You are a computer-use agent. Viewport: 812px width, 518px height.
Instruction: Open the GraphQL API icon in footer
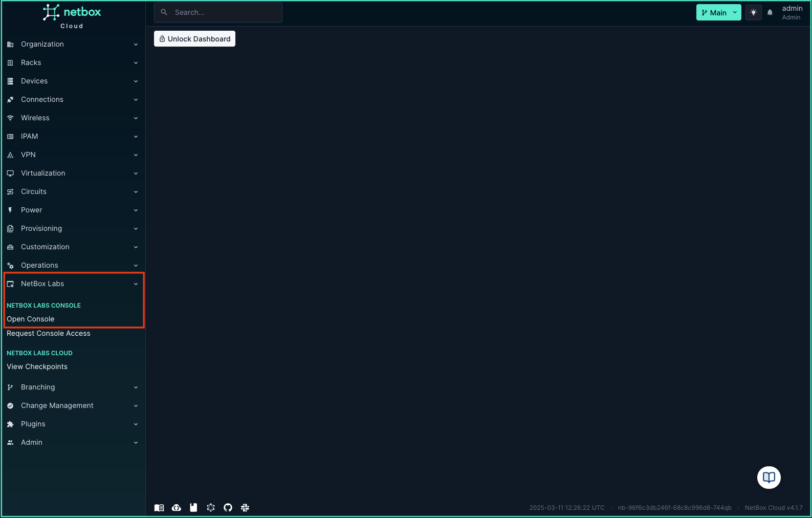point(211,508)
